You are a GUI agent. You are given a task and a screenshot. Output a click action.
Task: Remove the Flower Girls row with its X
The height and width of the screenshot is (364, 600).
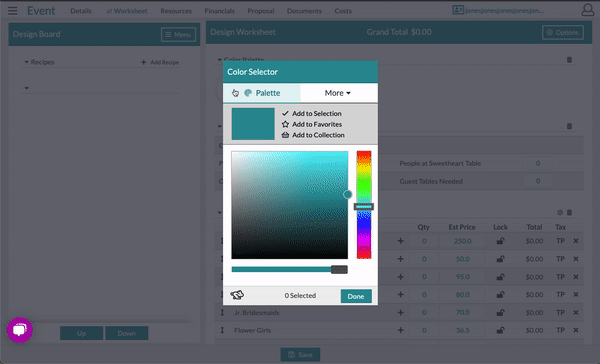point(576,330)
